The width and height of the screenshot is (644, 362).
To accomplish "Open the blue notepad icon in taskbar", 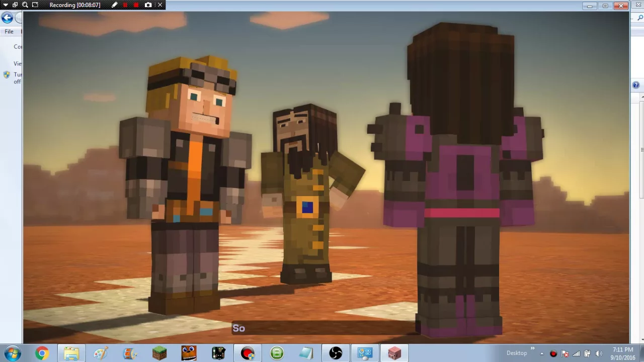I will click(306, 353).
